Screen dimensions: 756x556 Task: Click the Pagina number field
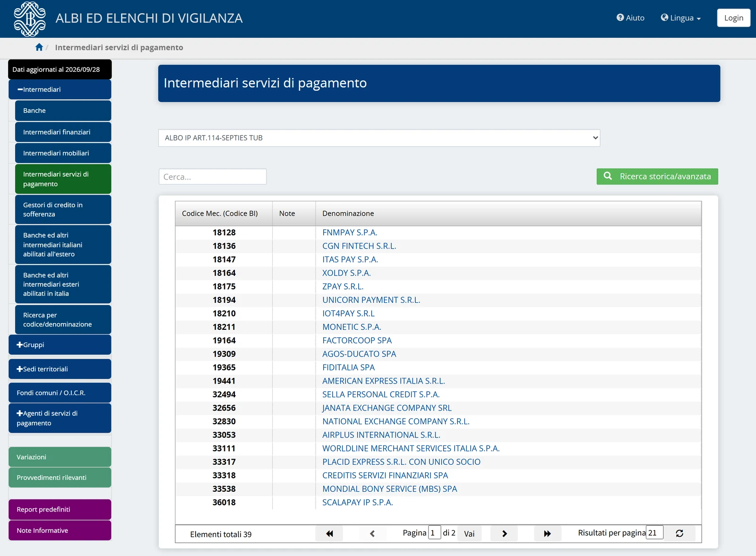434,533
